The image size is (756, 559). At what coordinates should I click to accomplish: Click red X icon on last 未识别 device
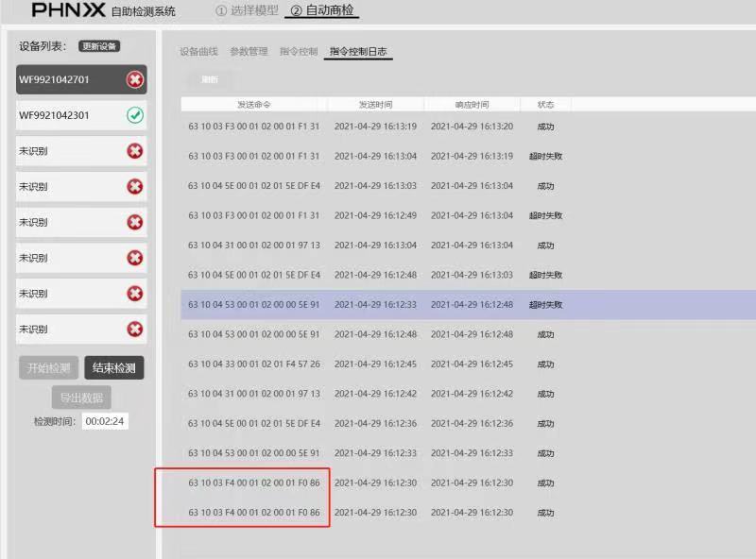point(135,330)
